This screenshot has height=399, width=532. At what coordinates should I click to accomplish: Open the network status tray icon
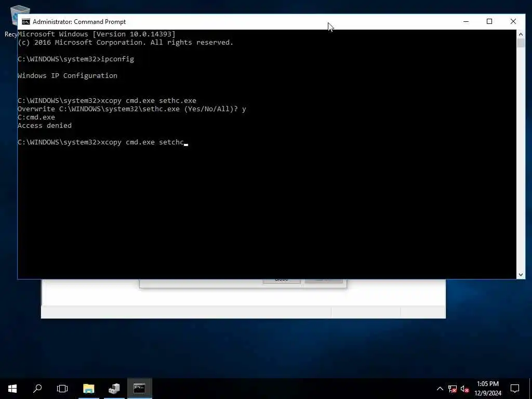(x=453, y=389)
